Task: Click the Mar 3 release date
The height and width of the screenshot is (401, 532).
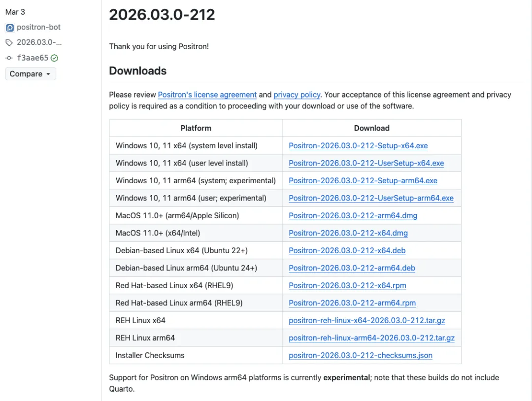Action: (x=15, y=12)
